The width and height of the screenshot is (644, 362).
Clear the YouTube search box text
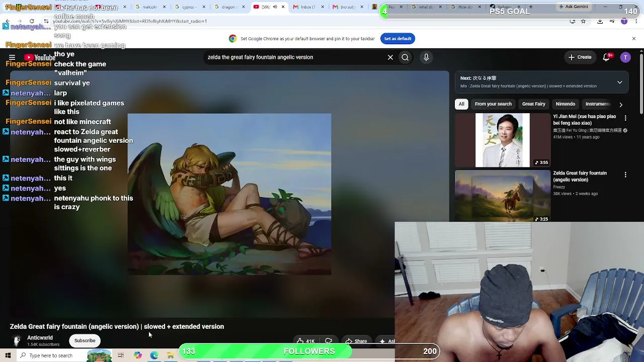[390, 57]
